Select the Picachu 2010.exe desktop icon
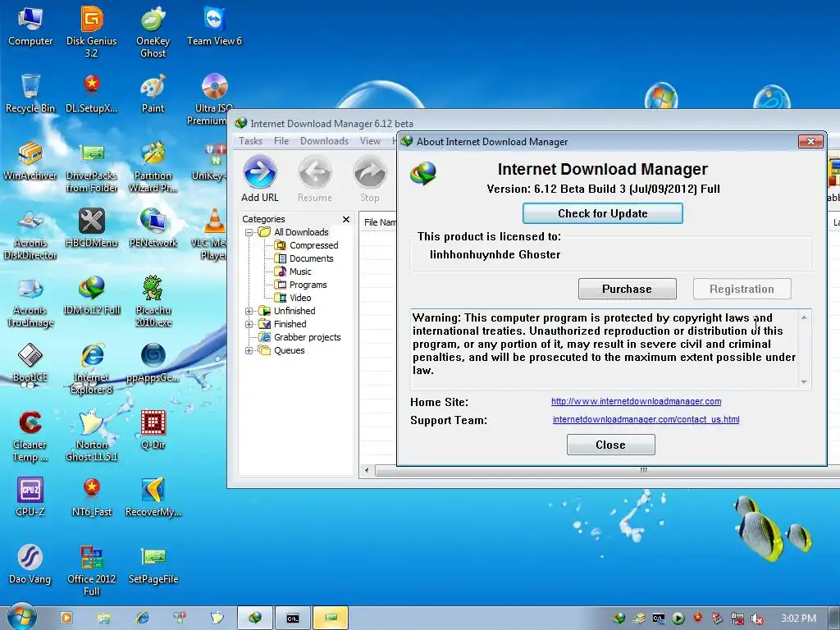The height and width of the screenshot is (630, 840). click(153, 301)
